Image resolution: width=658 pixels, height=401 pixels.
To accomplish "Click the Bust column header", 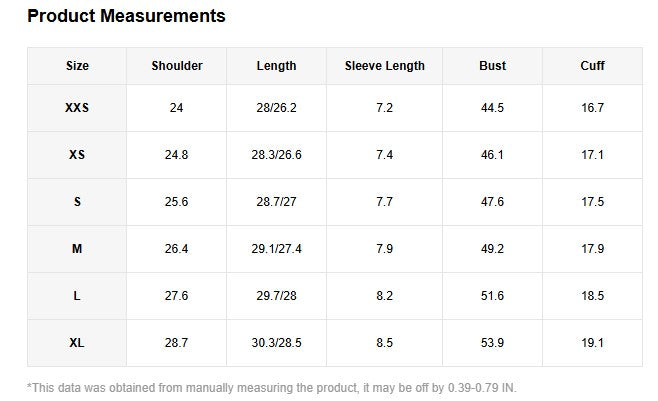I will tap(492, 66).
